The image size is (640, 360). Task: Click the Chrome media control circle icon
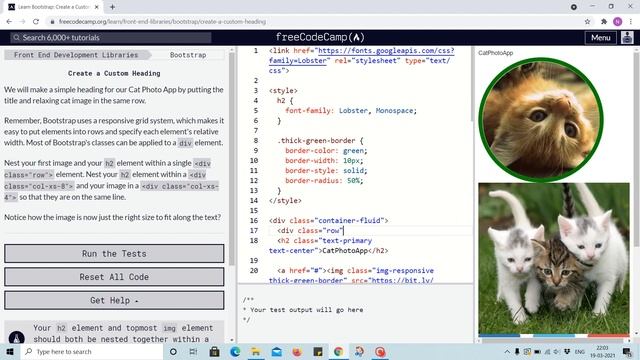pos(574,7)
